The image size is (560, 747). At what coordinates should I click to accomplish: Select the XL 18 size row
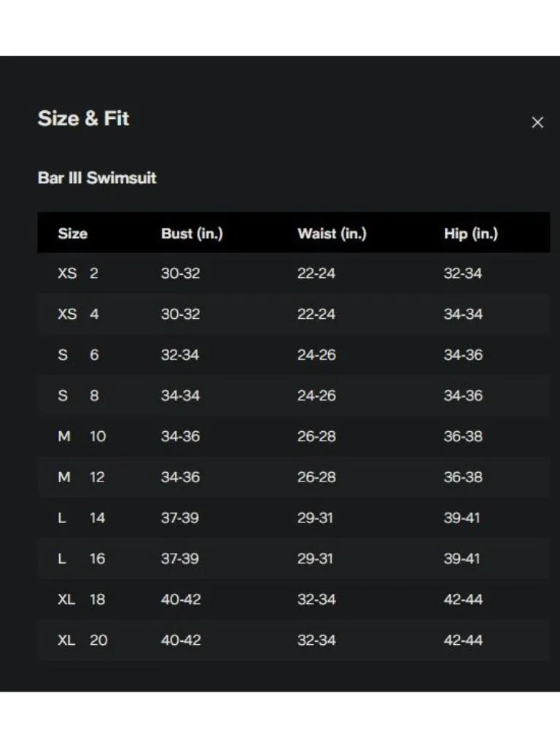(293, 599)
